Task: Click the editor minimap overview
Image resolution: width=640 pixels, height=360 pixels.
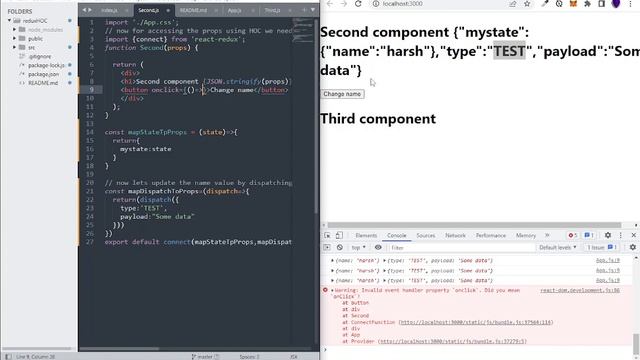Action: click(x=302, y=31)
